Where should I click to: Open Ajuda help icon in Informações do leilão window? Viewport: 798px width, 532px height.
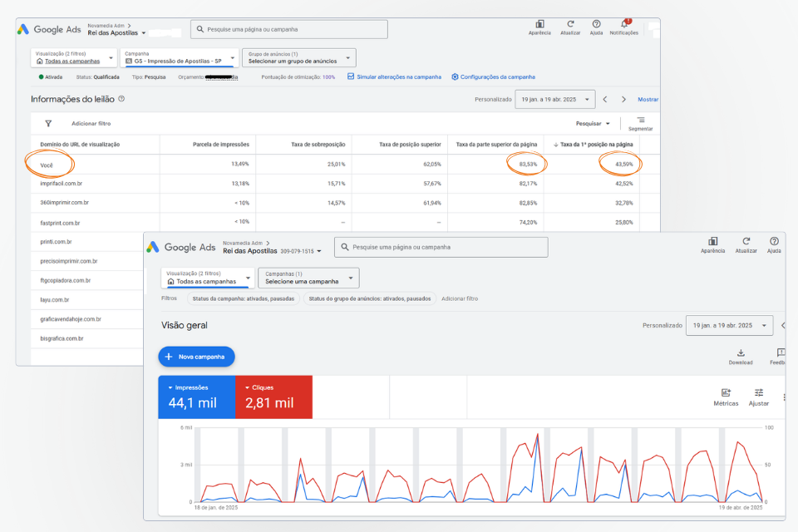[x=596, y=24]
